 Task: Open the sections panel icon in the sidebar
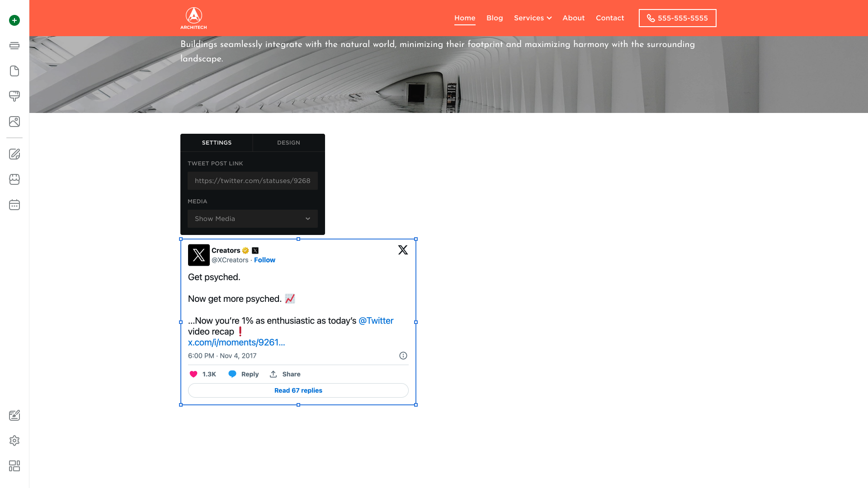click(14, 46)
